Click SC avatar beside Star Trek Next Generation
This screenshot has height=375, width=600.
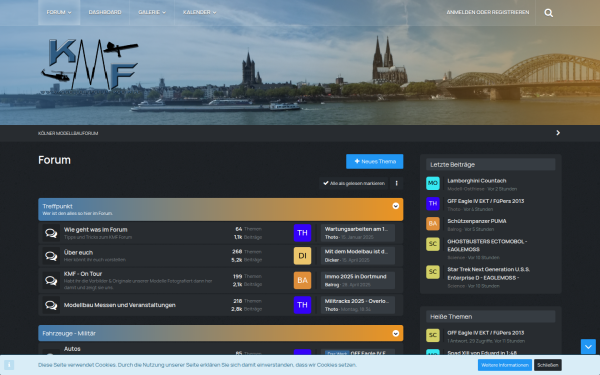tap(433, 272)
